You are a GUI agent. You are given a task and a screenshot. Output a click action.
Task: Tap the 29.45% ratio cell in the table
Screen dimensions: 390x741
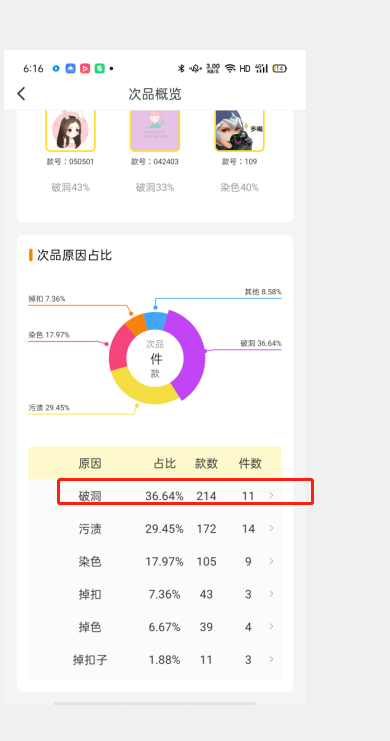[165, 529]
